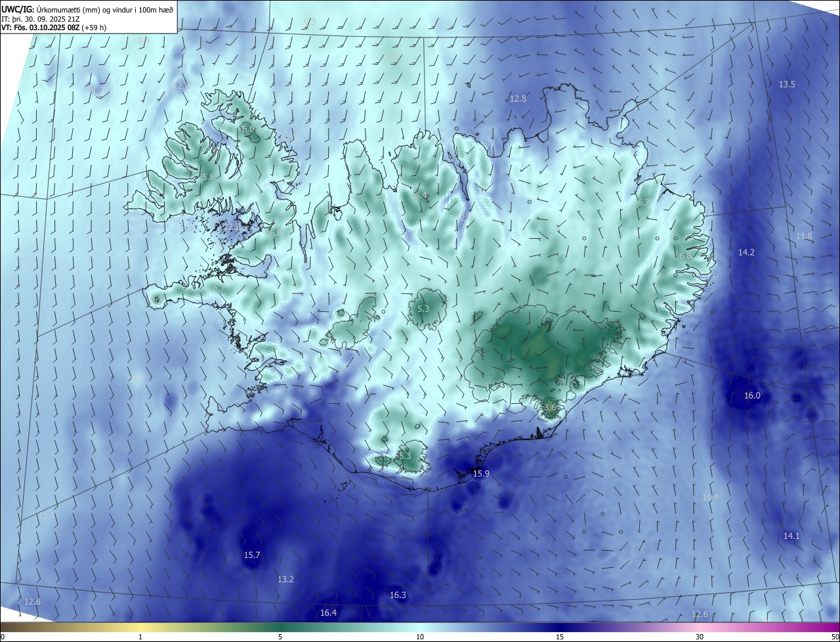The image size is (840, 642).
Task: Click the 15.7 value label over the ocean
Action: click(252, 555)
